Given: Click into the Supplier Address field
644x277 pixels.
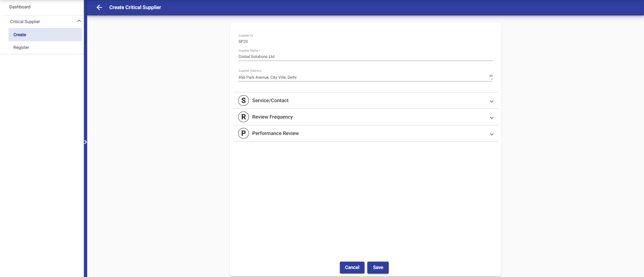Looking at the screenshot, I should pyautogui.click(x=362, y=77).
